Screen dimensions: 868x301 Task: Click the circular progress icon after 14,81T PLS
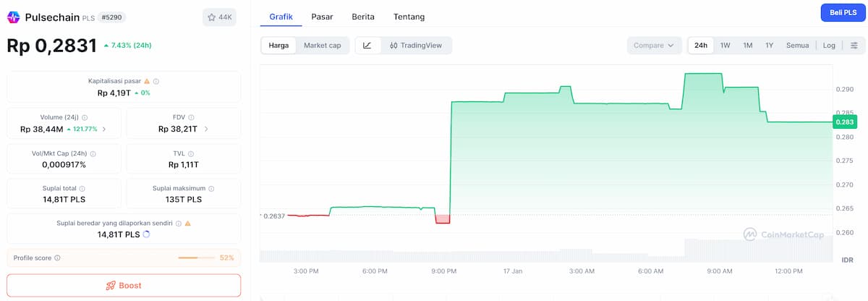coord(147,234)
